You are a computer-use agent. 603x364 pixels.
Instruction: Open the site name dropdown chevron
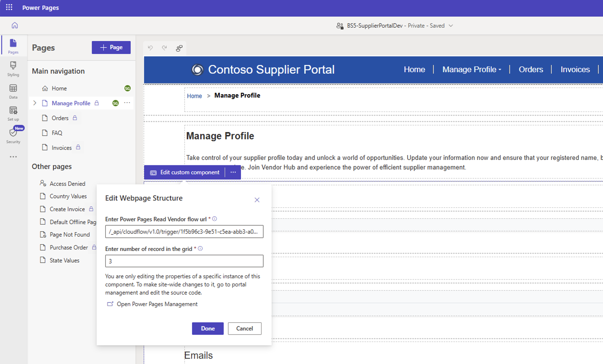(x=451, y=26)
